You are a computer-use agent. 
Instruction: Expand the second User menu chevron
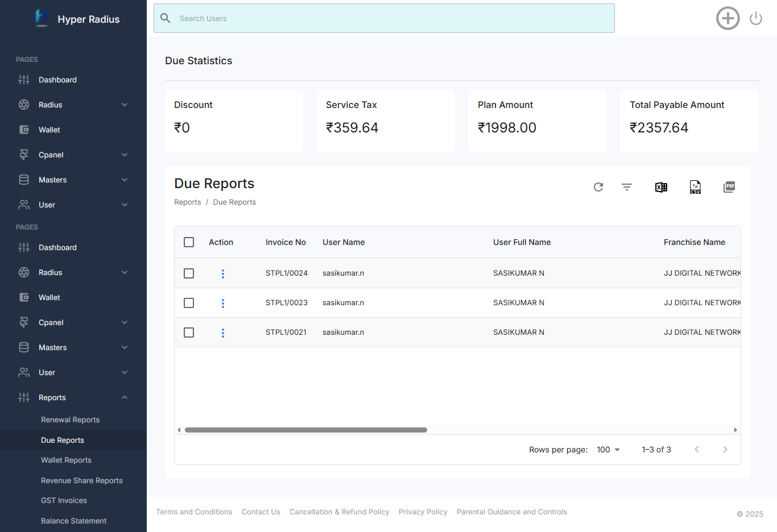[x=125, y=372]
